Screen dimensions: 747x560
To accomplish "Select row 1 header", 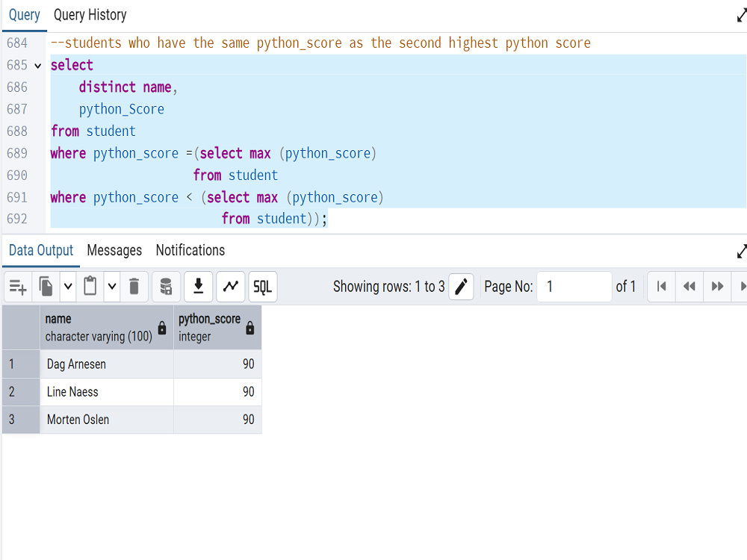I will tap(21, 364).
